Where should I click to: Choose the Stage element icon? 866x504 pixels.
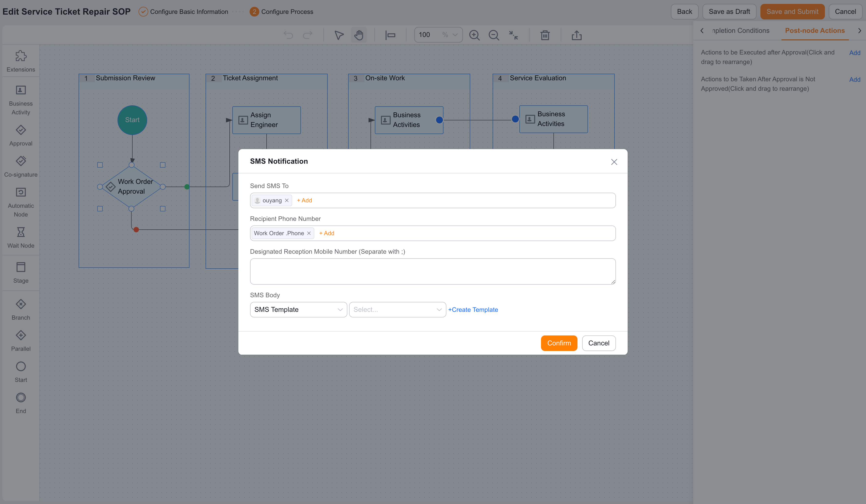(21, 267)
